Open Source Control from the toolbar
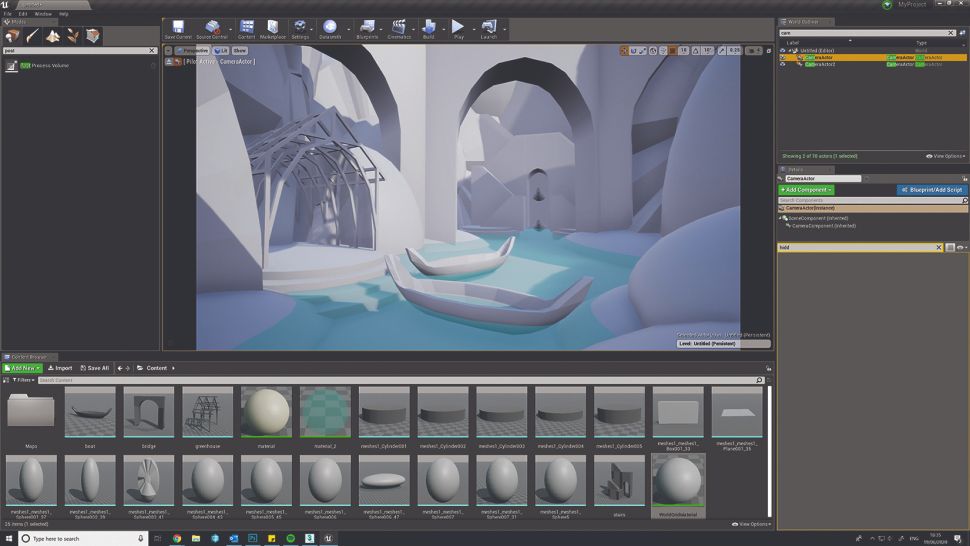 (212, 28)
